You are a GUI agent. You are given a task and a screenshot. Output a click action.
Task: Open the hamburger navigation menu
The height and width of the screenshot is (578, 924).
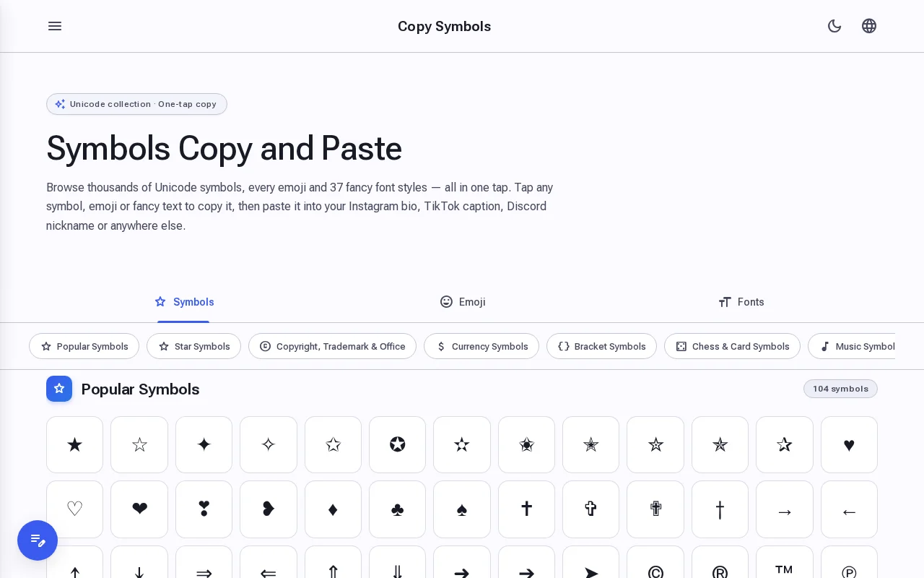[55, 26]
